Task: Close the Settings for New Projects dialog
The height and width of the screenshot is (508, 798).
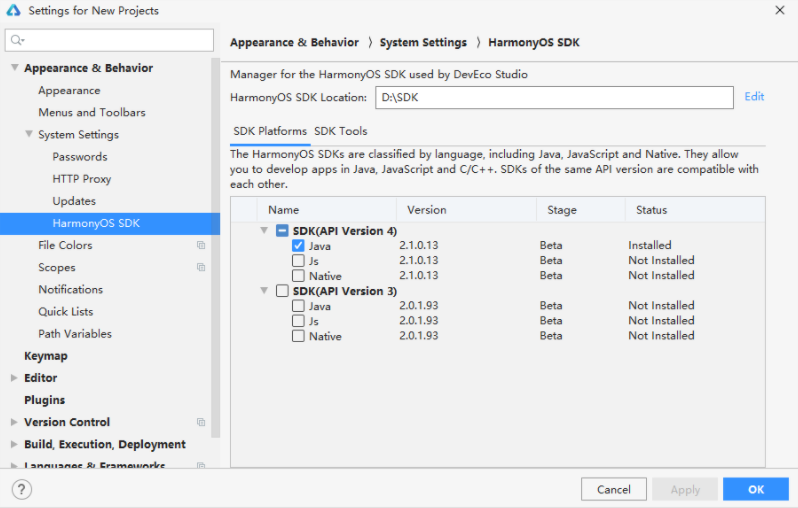Action: 780,10
